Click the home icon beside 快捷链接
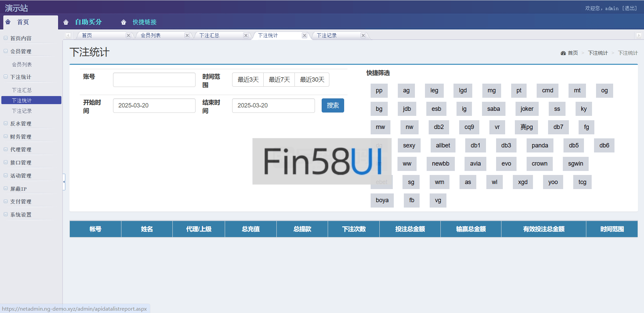 click(123, 22)
